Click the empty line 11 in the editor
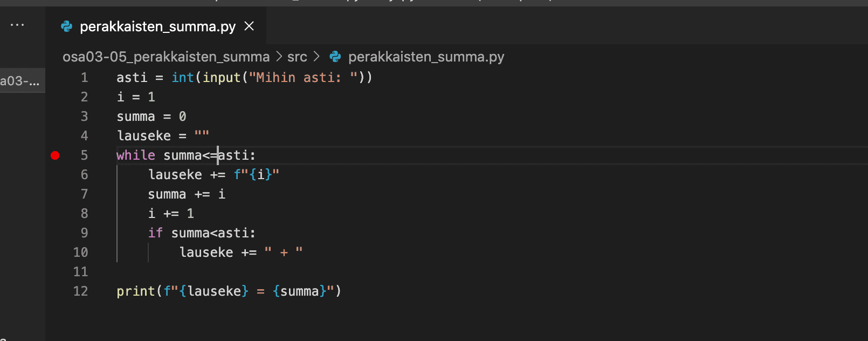 [x=323, y=272]
